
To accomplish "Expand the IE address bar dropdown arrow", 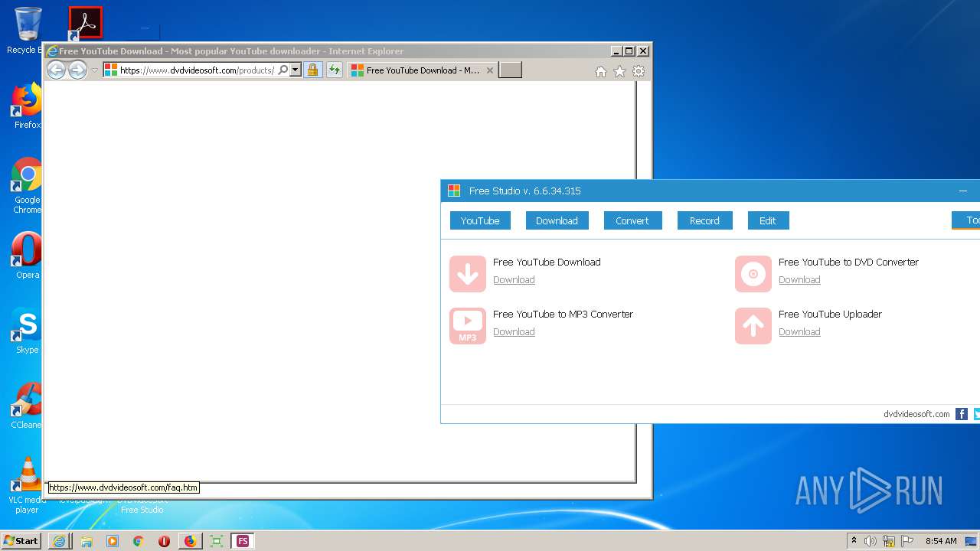I will click(x=295, y=70).
